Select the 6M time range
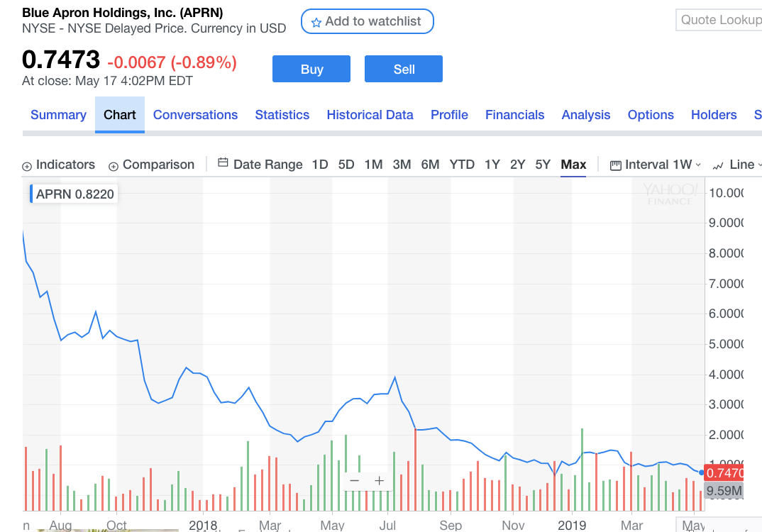Screen dimensions: 762x532 tap(430, 165)
